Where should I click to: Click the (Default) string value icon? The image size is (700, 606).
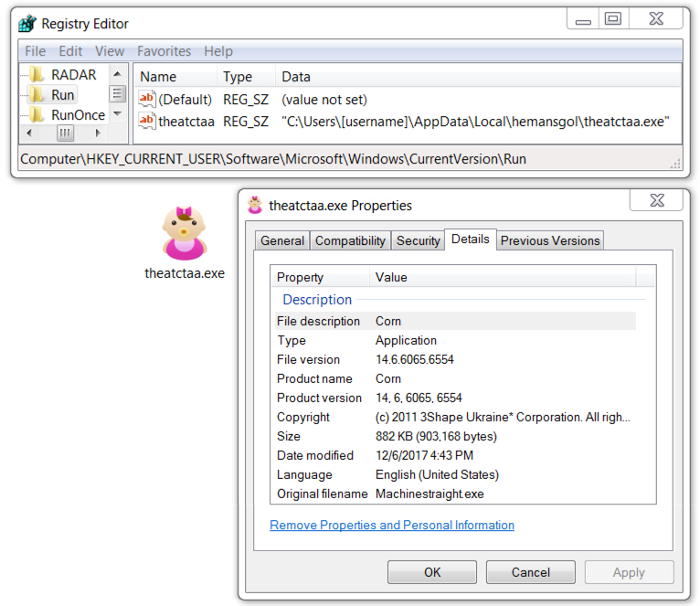click(x=146, y=99)
